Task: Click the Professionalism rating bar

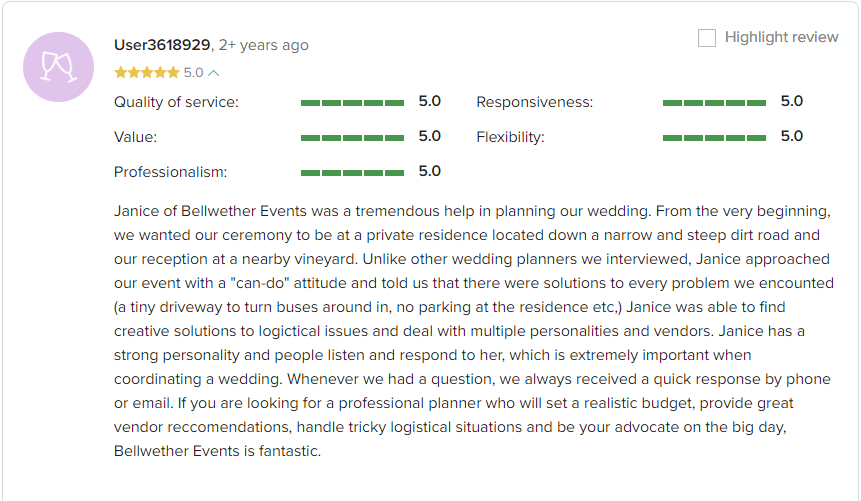Action: tap(353, 173)
